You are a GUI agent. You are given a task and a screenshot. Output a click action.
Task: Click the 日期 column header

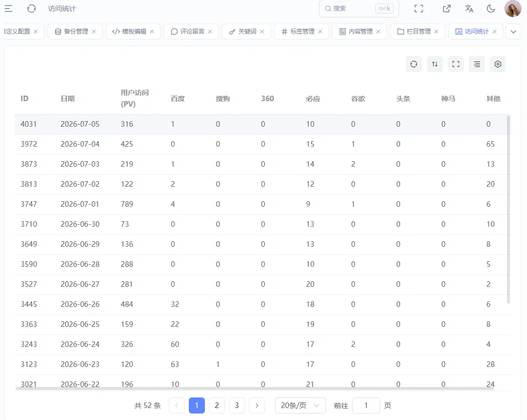pyautogui.click(x=68, y=99)
